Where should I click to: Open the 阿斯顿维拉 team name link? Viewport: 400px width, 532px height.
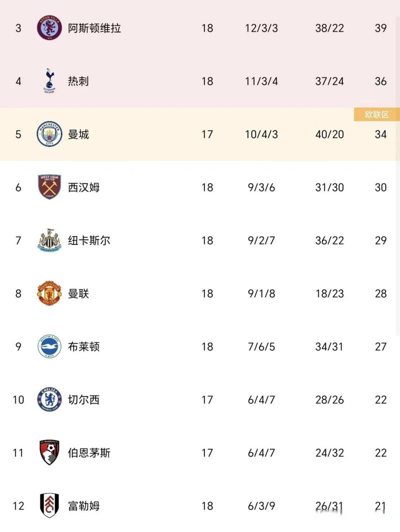[94, 28]
